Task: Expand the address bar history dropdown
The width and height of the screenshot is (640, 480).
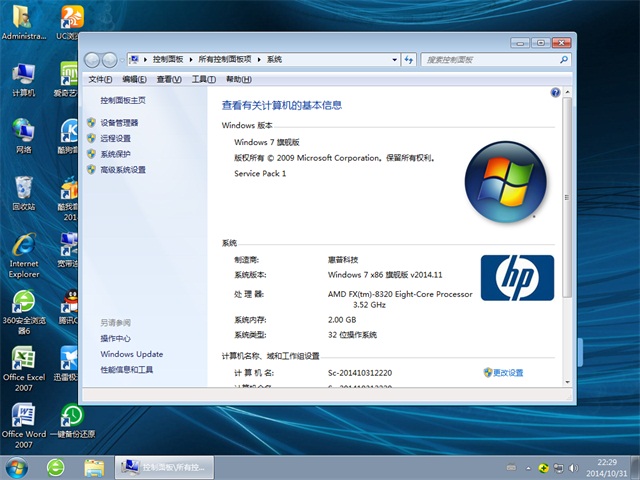Action: 394,60
